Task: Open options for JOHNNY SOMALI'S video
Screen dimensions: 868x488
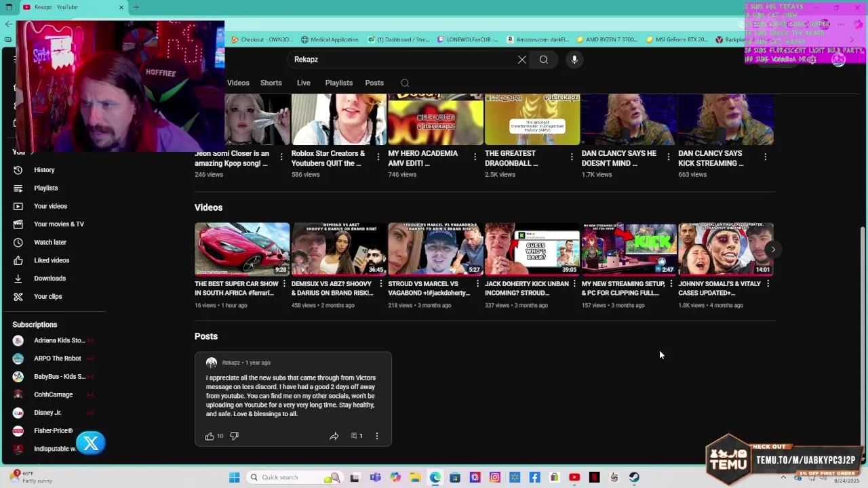Action: point(768,284)
